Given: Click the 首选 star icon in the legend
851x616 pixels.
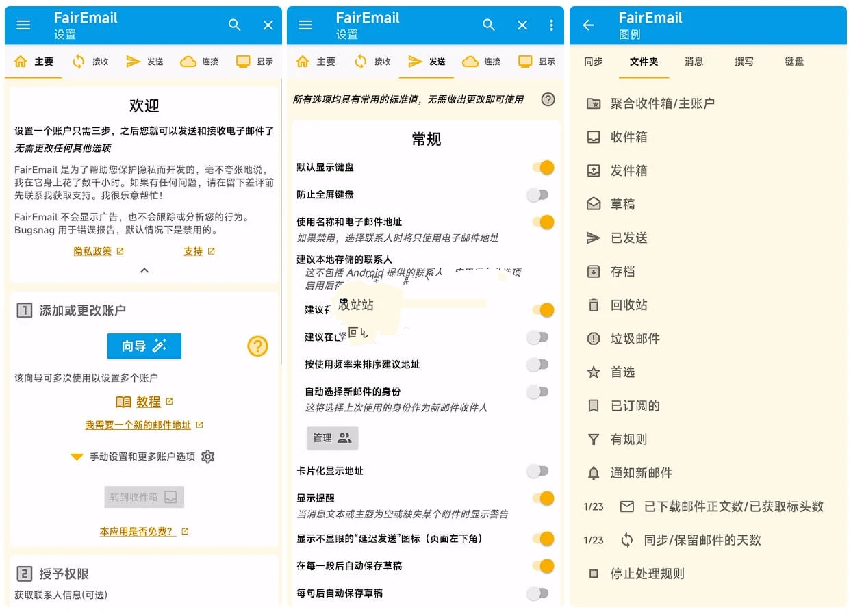Looking at the screenshot, I should (x=594, y=372).
